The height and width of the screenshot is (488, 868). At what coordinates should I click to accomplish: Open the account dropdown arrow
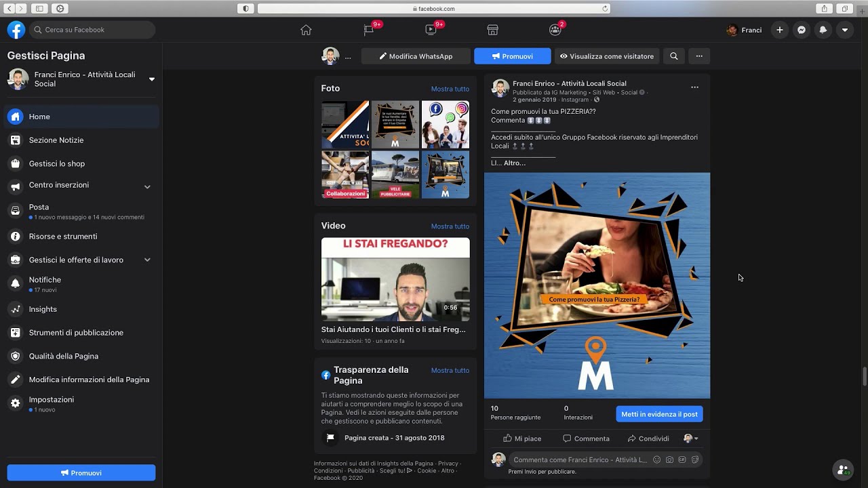pyautogui.click(x=845, y=30)
